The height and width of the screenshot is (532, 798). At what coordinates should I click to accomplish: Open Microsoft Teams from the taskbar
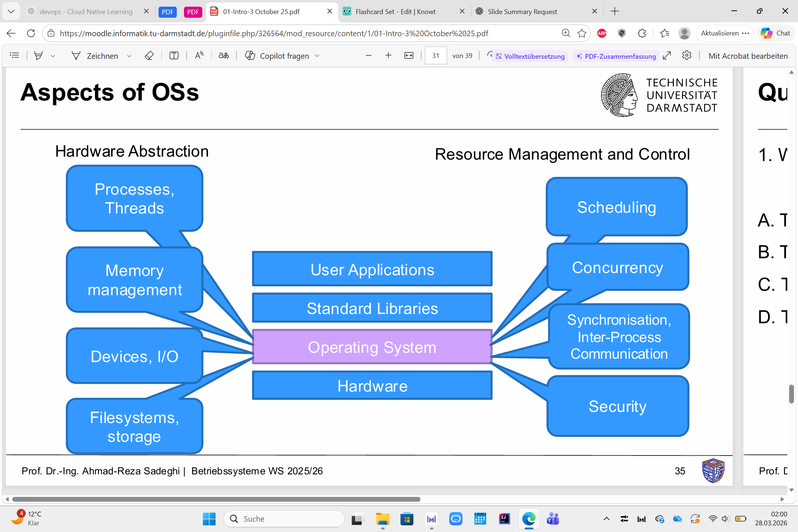tap(553, 519)
